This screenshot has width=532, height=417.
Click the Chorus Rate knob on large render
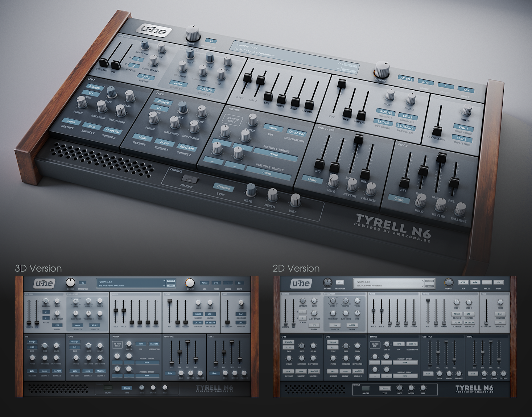(251, 190)
